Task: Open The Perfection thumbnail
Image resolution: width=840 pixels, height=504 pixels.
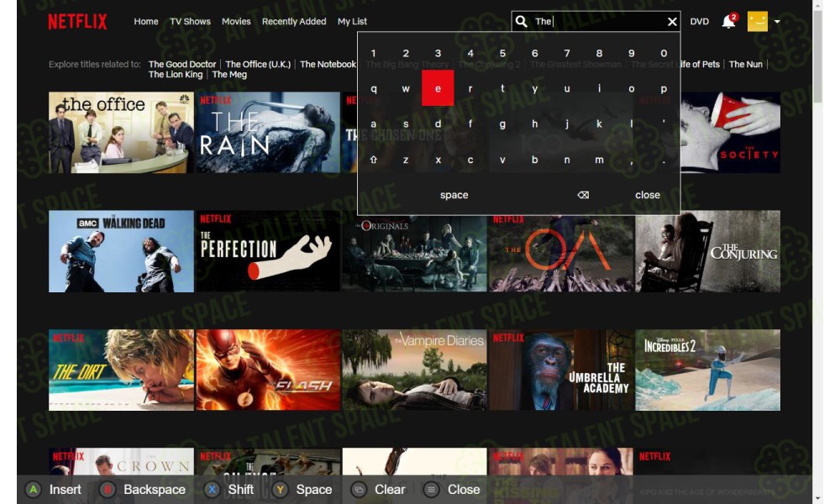Action: 268,251
